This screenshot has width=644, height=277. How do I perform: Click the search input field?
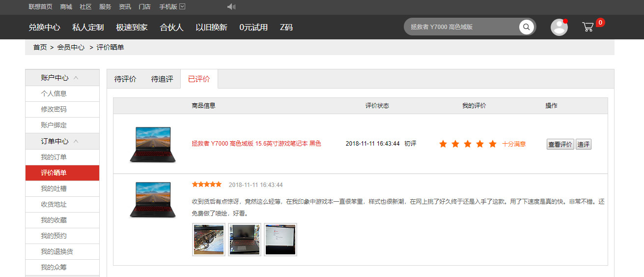click(x=462, y=27)
